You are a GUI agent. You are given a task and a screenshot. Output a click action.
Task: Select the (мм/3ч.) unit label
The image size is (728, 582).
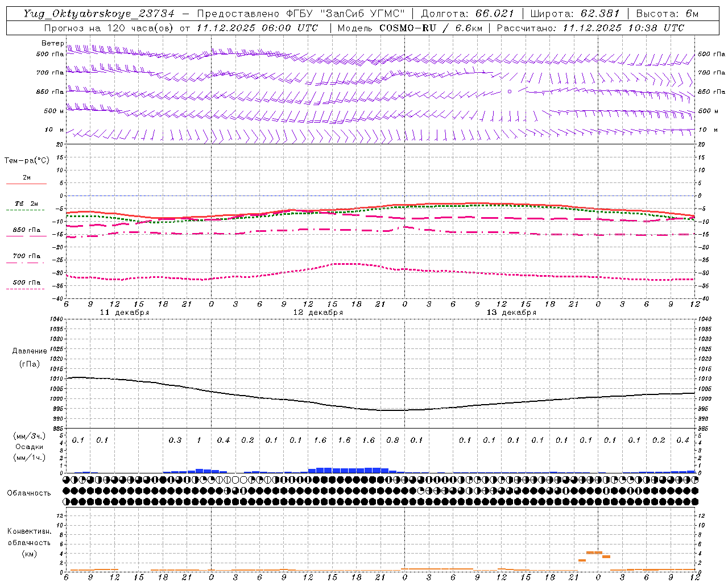[x=29, y=436]
